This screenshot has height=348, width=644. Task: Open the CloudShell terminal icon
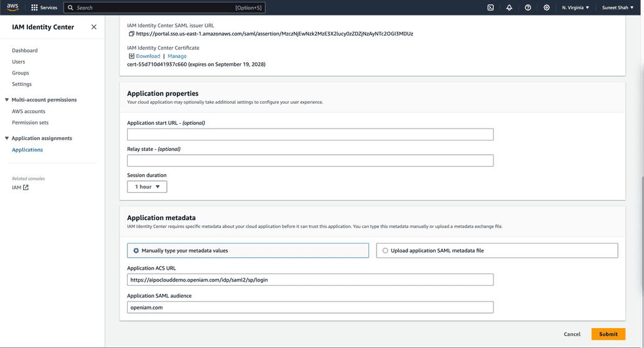490,7
